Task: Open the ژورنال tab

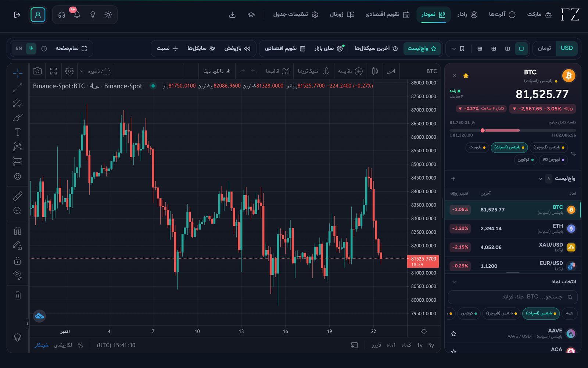Action: (x=342, y=14)
